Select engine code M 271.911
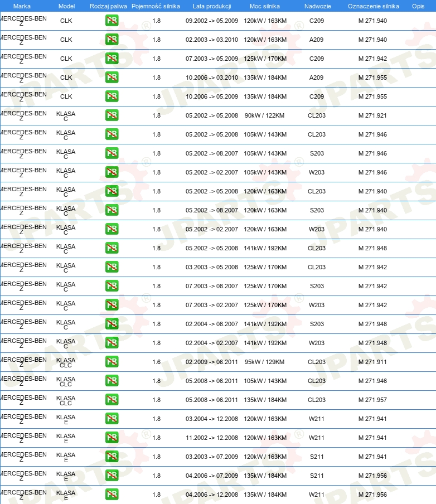This screenshot has height=504, width=436. [x=372, y=362]
